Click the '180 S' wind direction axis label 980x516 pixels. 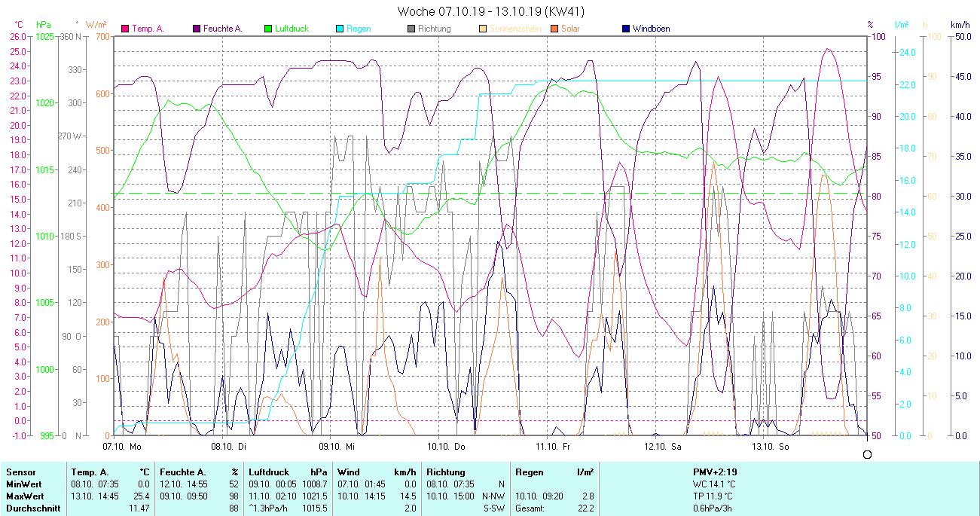click(x=70, y=236)
